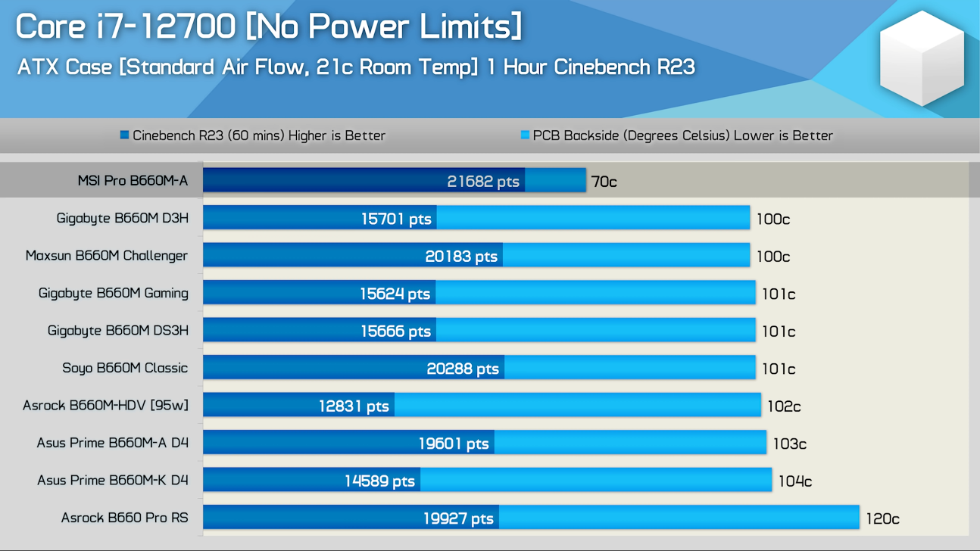
Task: Click the 15701 pts score value
Action: click(396, 219)
